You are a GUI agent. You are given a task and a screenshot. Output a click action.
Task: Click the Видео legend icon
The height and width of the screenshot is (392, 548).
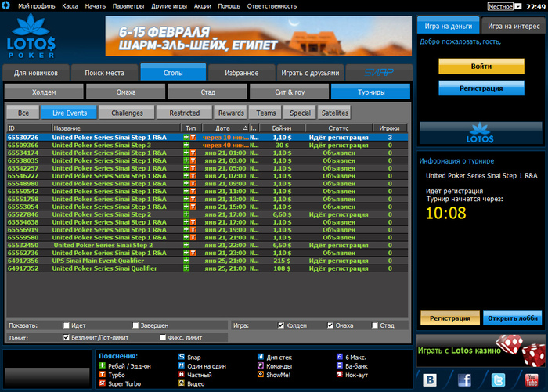[x=182, y=383]
